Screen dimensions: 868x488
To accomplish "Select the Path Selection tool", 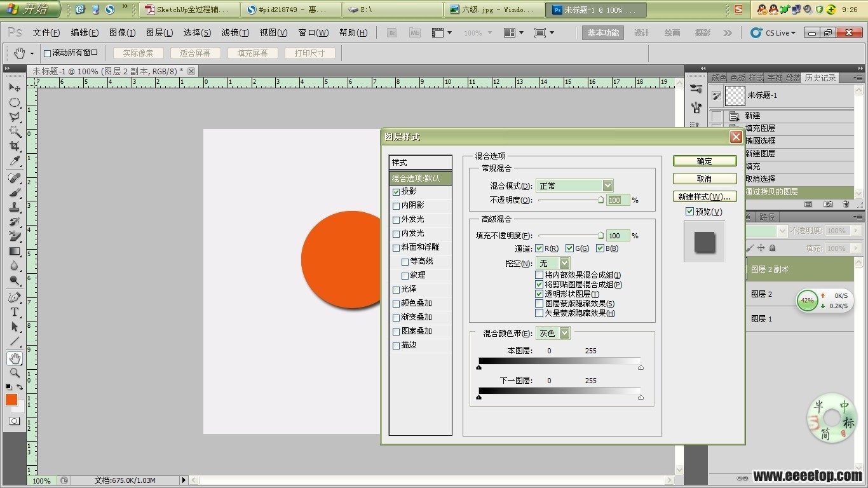I will point(14,327).
